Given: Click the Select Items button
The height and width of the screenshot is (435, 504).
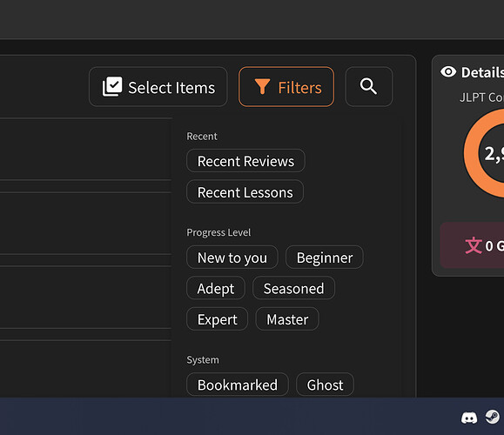Looking at the screenshot, I should click(158, 87).
